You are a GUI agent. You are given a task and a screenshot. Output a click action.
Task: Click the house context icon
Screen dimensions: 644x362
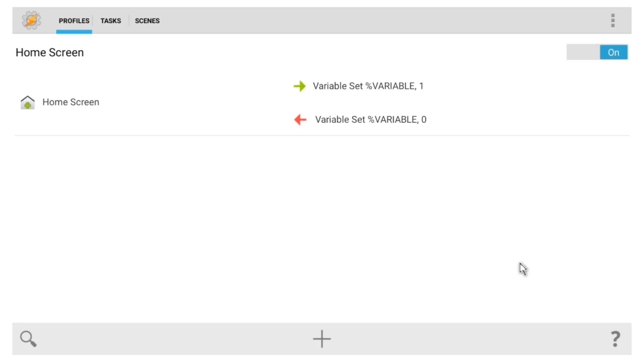coord(28,102)
